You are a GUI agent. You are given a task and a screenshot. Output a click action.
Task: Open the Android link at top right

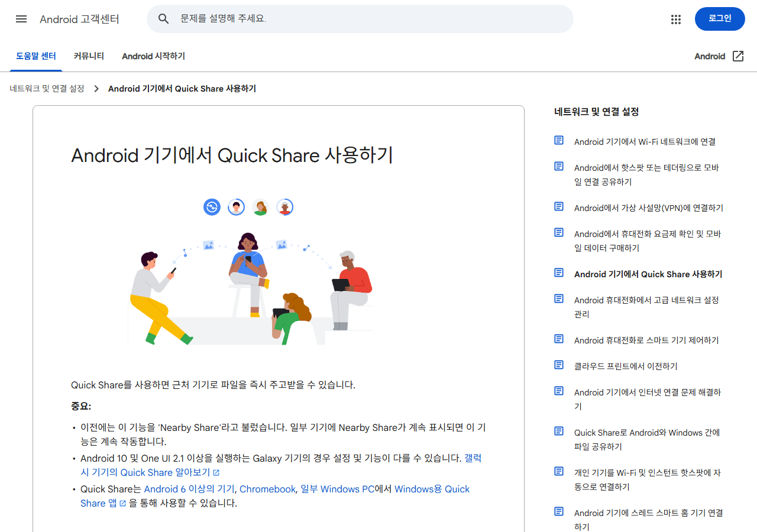pos(710,56)
